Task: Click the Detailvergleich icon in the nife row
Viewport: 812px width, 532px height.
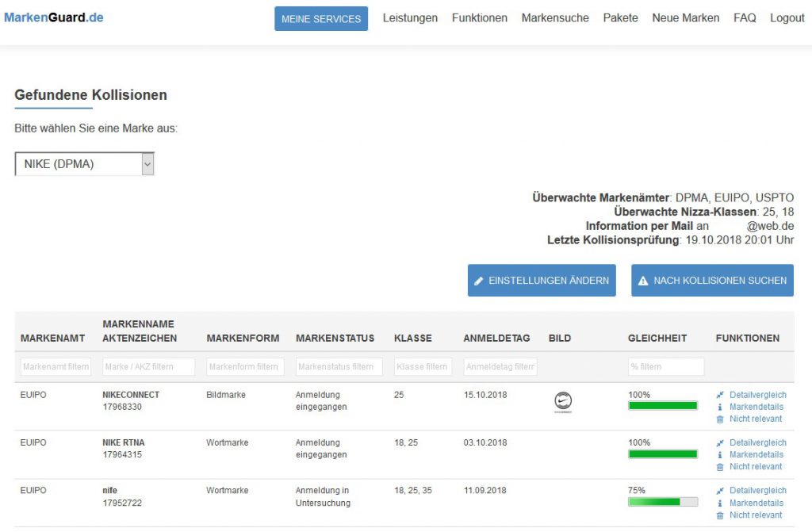Action: 720,491
